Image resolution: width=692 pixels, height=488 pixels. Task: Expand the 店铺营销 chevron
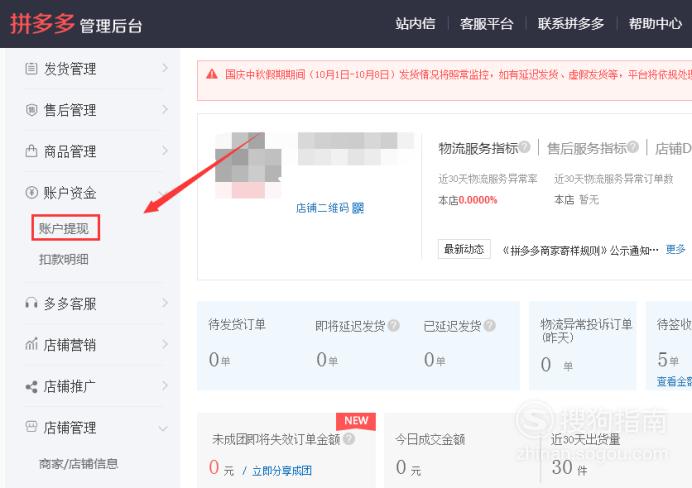165,344
